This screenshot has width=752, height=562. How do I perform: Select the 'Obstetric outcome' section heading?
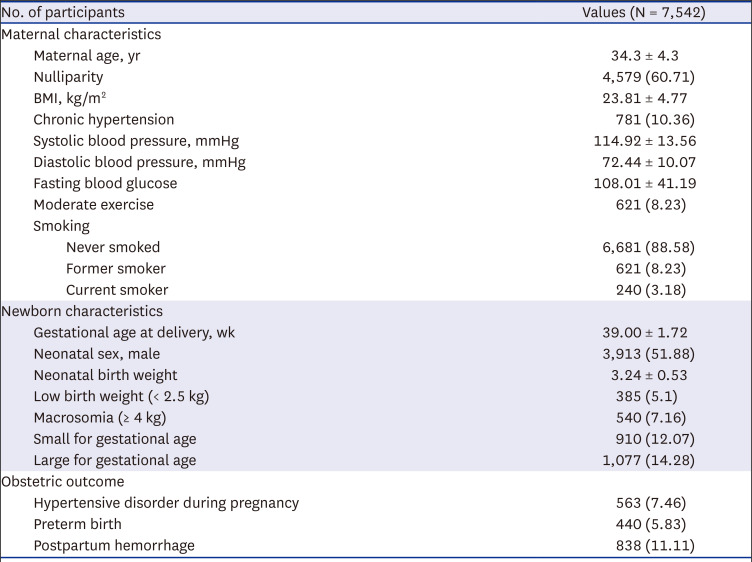(x=66, y=482)
